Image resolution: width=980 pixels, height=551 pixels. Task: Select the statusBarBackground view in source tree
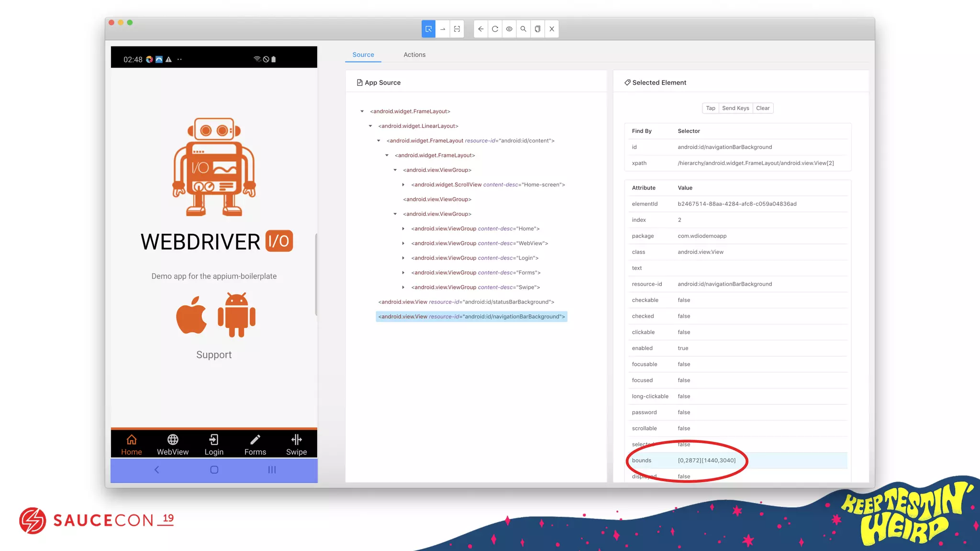(466, 302)
